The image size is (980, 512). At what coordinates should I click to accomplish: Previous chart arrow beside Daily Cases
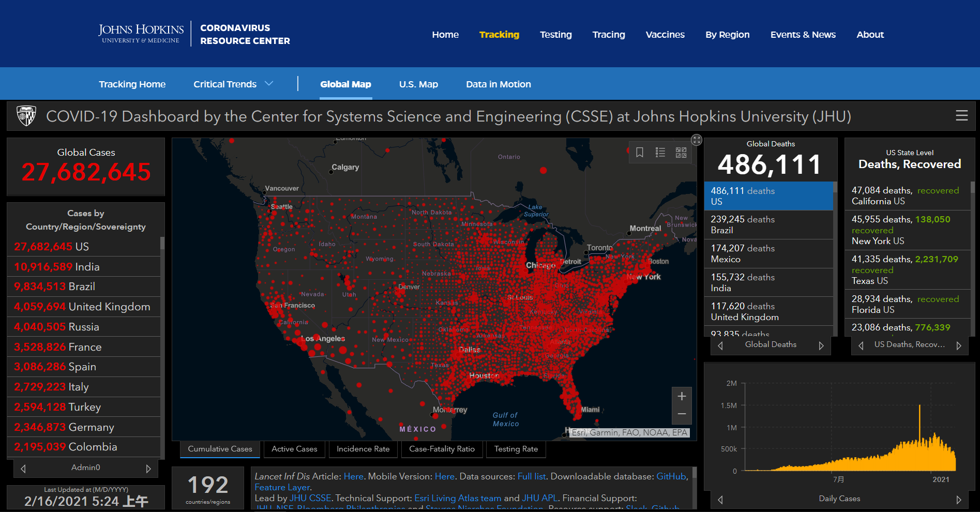click(x=720, y=500)
